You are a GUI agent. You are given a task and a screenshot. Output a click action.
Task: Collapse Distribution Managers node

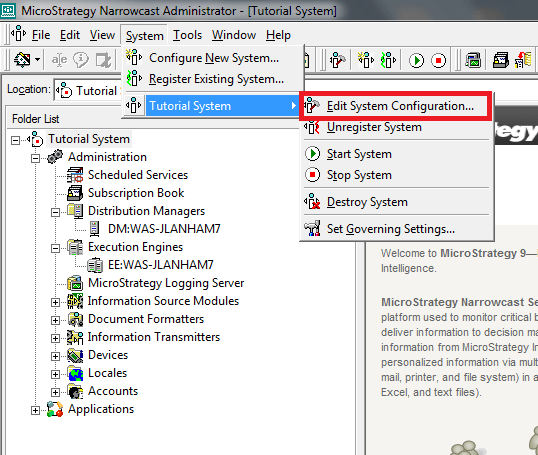click(55, 212)
